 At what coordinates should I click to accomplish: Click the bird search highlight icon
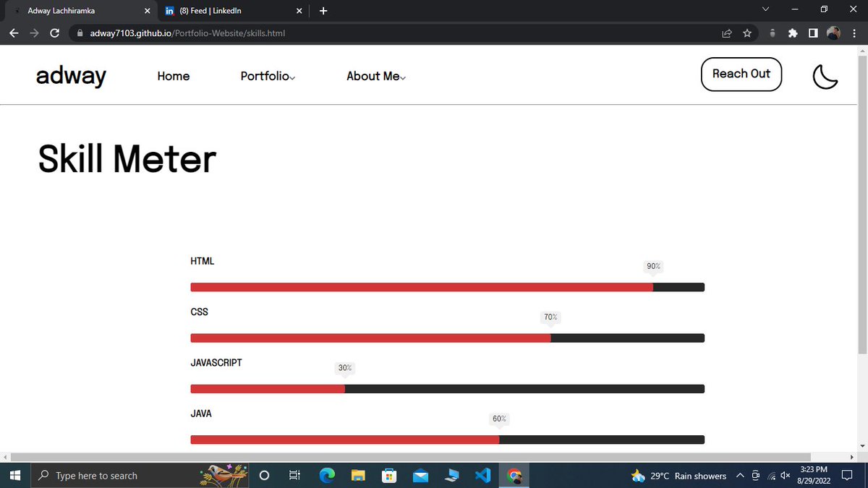224,475
